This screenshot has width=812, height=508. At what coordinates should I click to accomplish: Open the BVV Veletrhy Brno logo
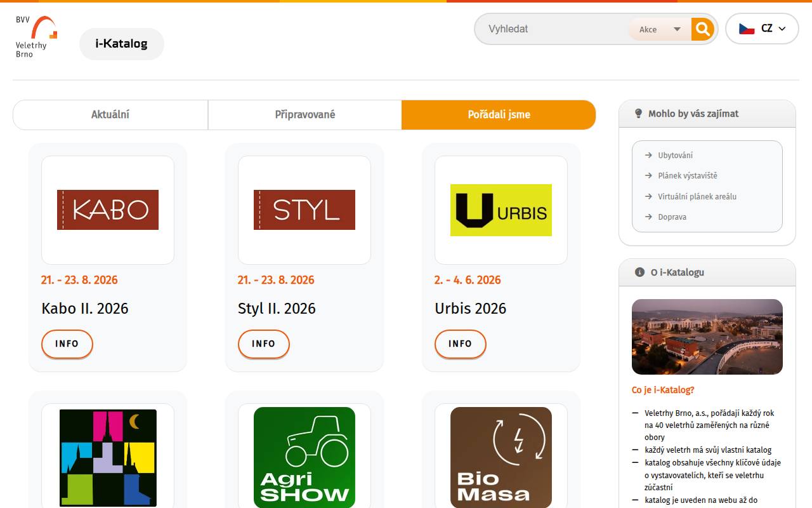[36, 37]
